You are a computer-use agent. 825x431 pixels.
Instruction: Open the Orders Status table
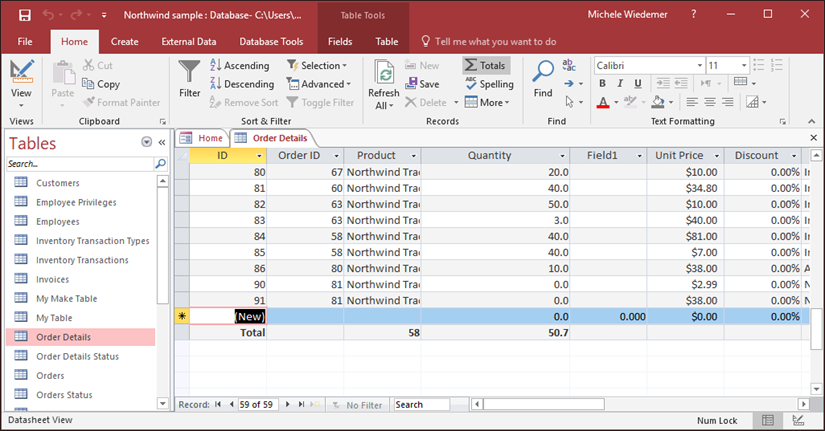click(64, 395)
